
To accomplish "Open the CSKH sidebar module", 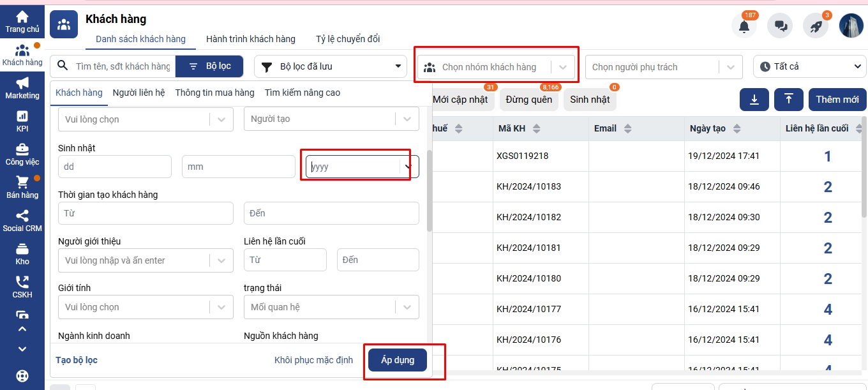I will [22, 287].
